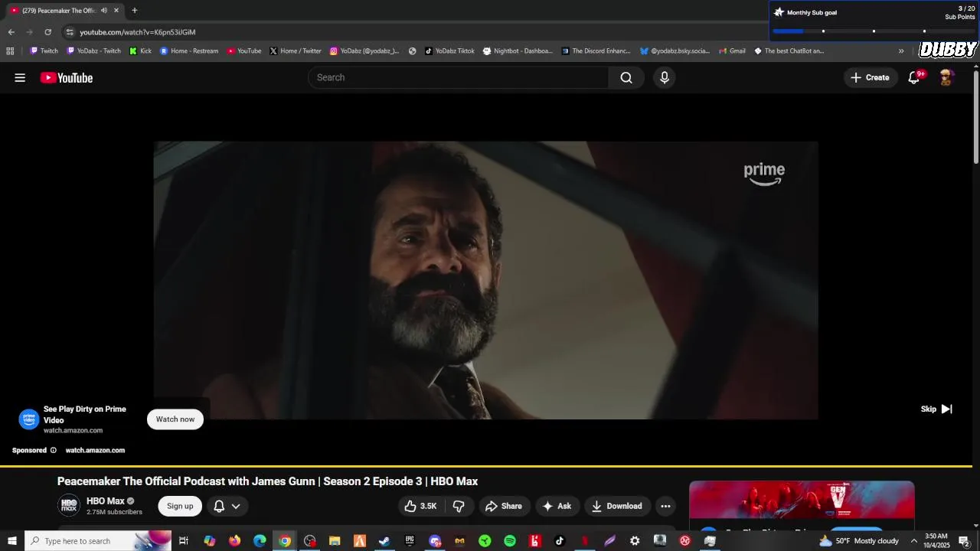980x551 pixels.
Task: Mute the tab audio speaker icon
Action: pyautogui.click(x=104, y=11)
